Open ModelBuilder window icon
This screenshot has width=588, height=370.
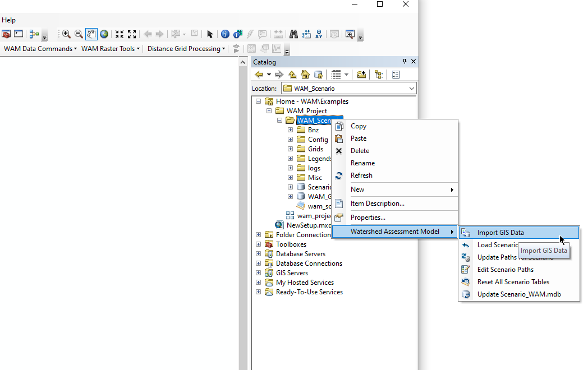pyautogui.click(x=34, y=34)
